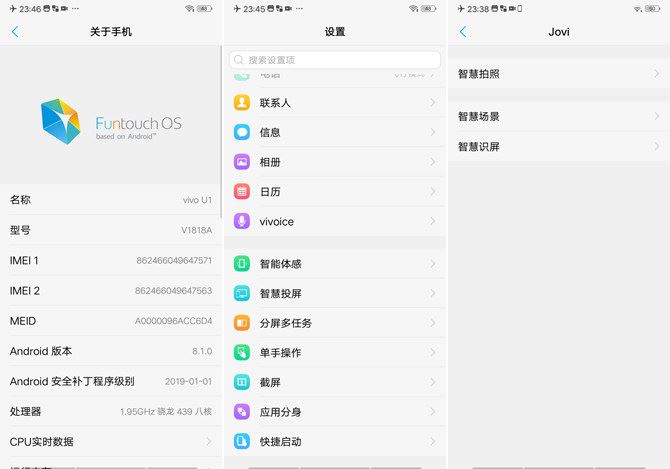Tap the back arrow on Jovi screen

[x=463, y=32]
